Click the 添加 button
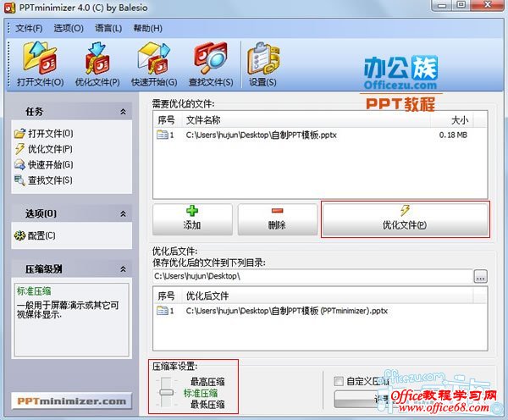Image resolution: width=508 pixels, height=420 pixels. click(192, 219)
